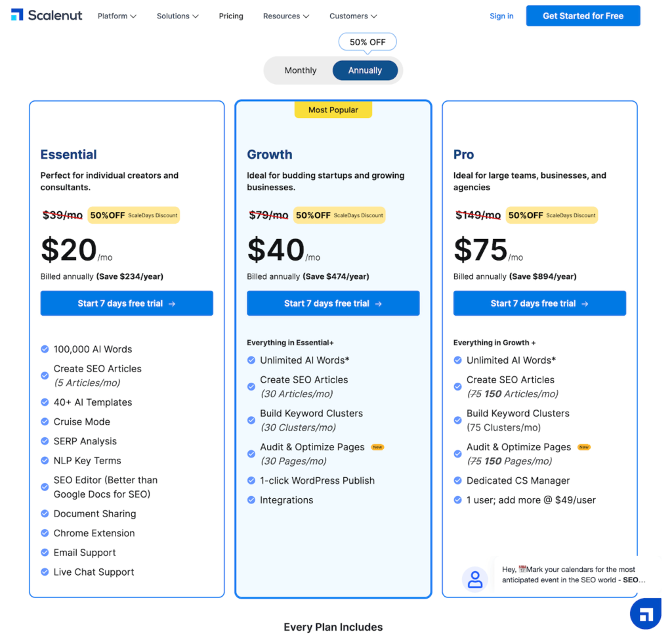
Task: Click the checkmark beside Pro Build Keyword Clusters
Action: [457, 420]
